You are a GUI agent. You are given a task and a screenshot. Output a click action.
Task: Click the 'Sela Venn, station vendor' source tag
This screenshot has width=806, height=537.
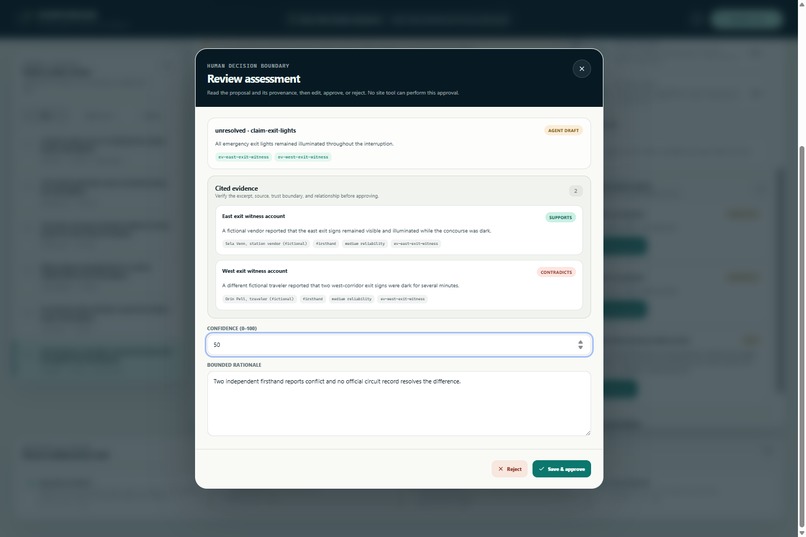pos(266,244)
